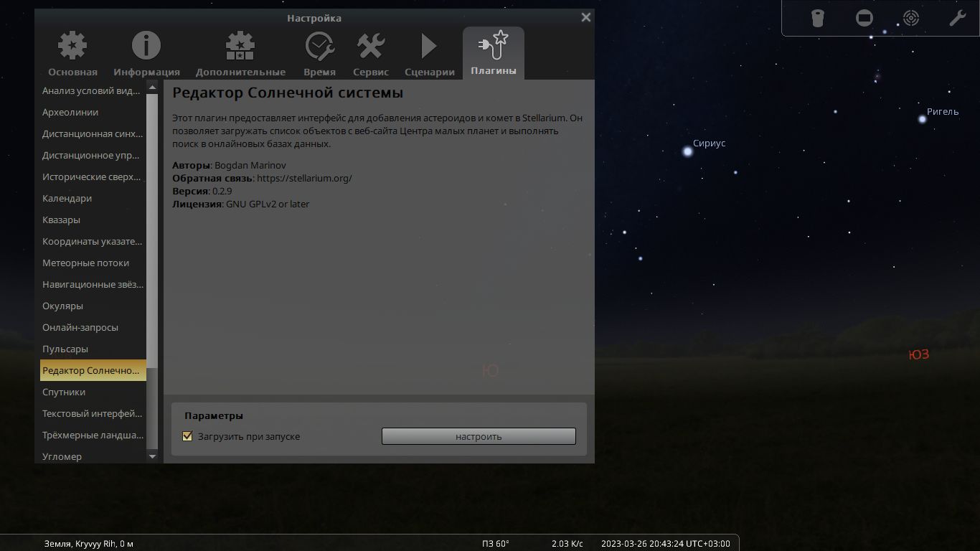Select Метеорные потоки plugin
980x551 pixels.
(85, 263)
